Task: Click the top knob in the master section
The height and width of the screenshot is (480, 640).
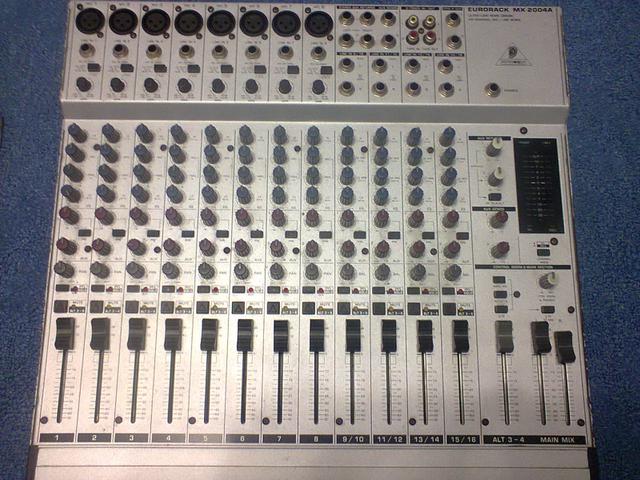Action: [x=493, y=148]
